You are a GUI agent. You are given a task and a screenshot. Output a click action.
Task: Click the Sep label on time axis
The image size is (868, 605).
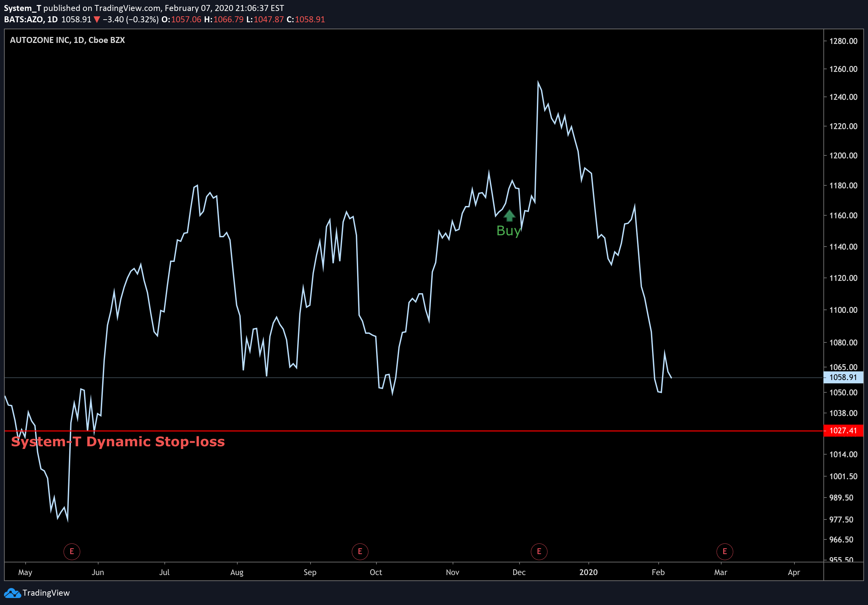click(310, 572)
